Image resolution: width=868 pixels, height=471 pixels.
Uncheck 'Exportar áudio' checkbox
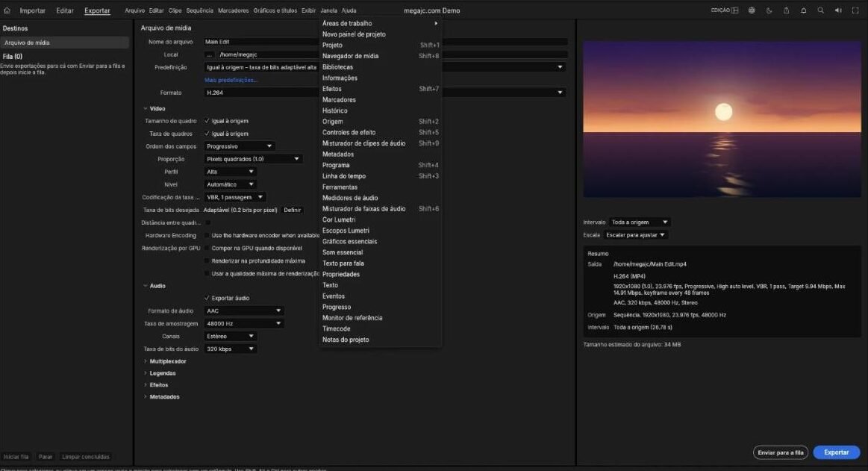[x=207, y=298]
